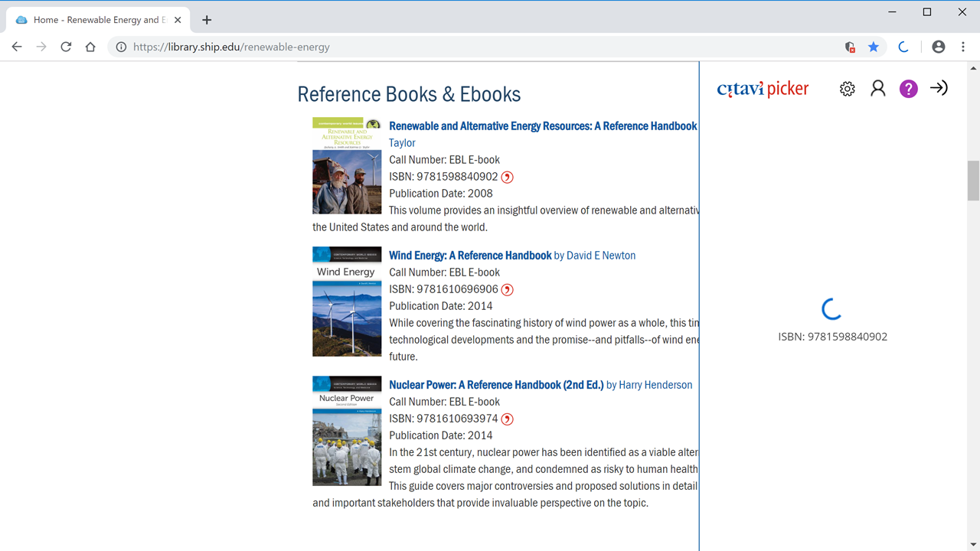Screen dimensions: 980x551
Task: Click the bookmark star icon
Action: point(874,47)
